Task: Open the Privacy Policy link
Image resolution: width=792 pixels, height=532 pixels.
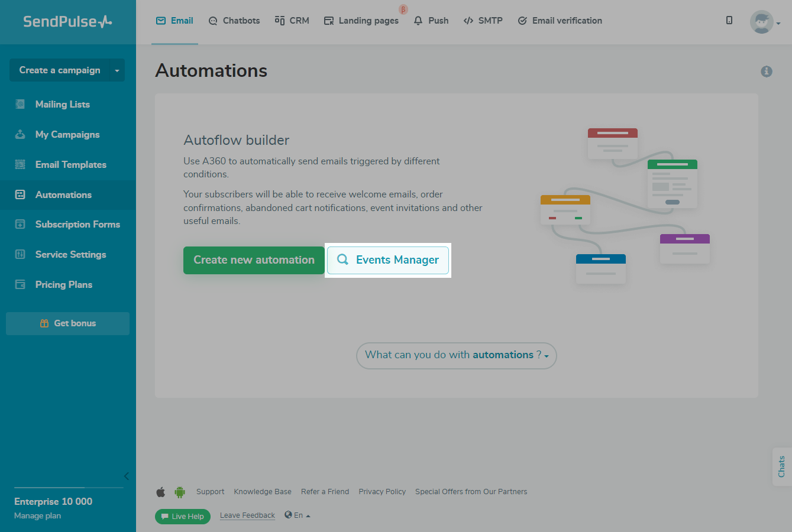Action: coord(382,492)
